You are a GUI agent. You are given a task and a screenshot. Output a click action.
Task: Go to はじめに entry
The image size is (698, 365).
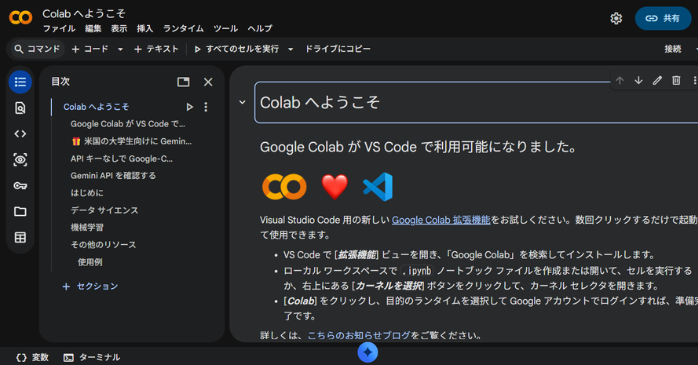[87, 193]
